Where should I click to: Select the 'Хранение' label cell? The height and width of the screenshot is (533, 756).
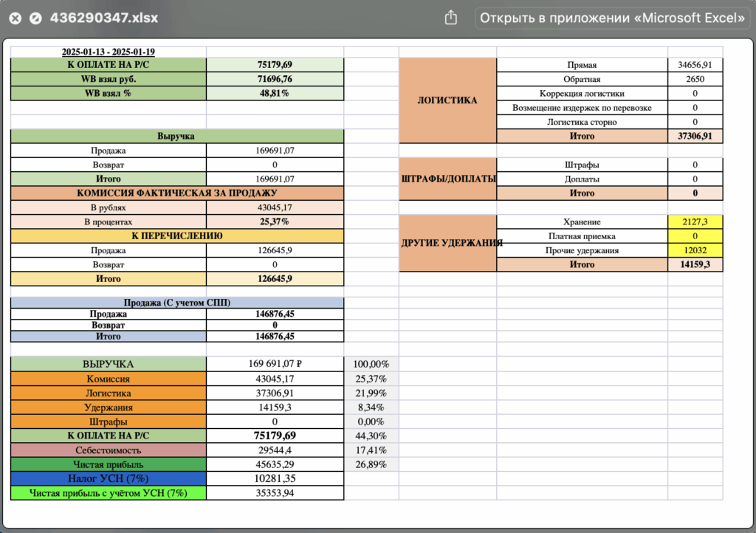[582, 222]
